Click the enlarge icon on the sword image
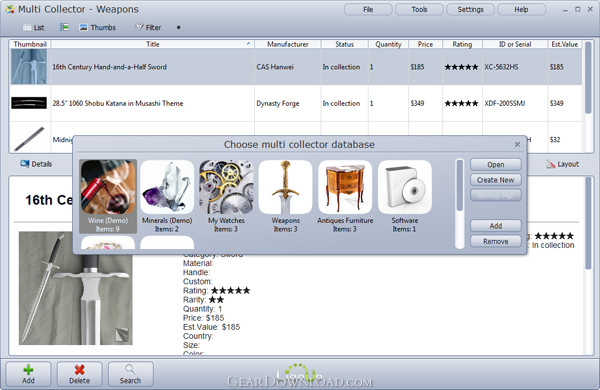Viewport: 600px width, 390px height. pos(122,335)
